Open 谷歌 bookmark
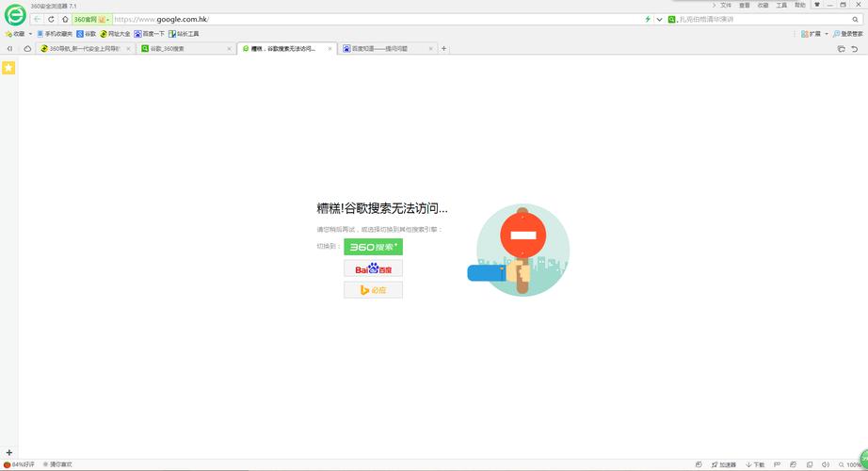The height and width of the screenshot is (471, 868). tap(87, 34)
